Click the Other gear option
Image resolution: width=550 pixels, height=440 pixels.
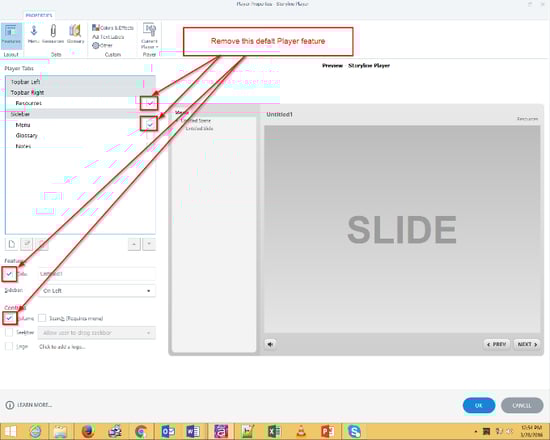pos(102,45)
